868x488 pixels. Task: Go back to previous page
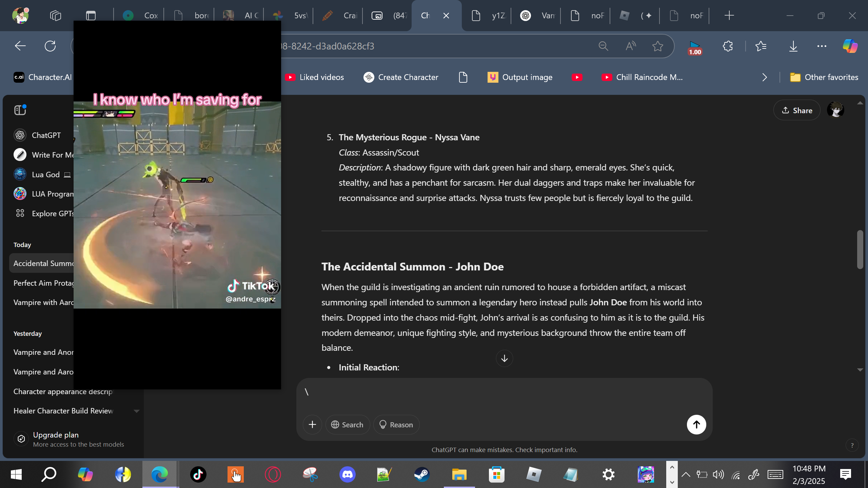tap(20, 46)
